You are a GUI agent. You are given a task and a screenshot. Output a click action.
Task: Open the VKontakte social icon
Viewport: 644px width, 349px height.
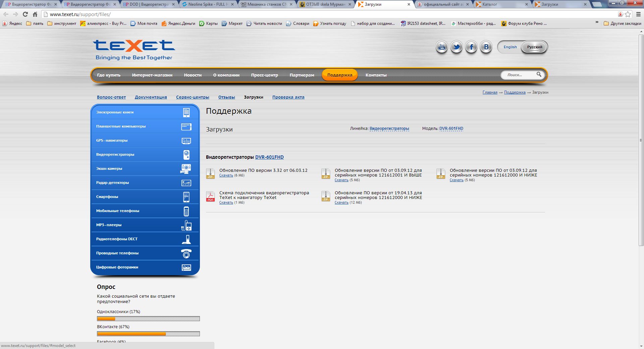pyautogui.click(x=486, y=47)
